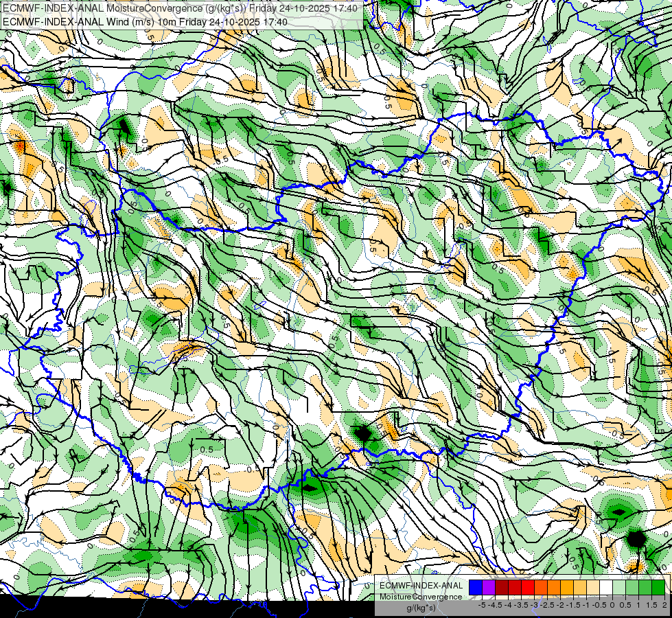The image size is (672, 618).
Task: Pick the pale peach swatch between -1 and -0.5
Action: tap(593, 588)
